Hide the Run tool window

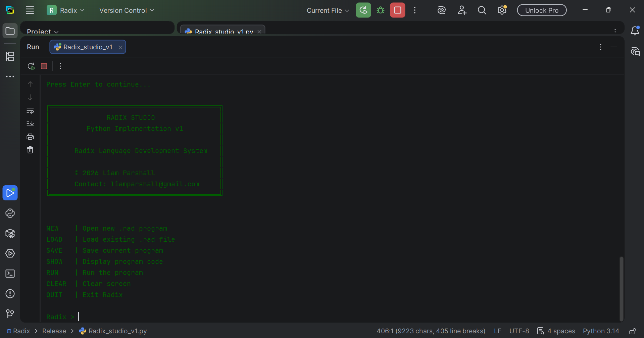[x=614, y=47]
